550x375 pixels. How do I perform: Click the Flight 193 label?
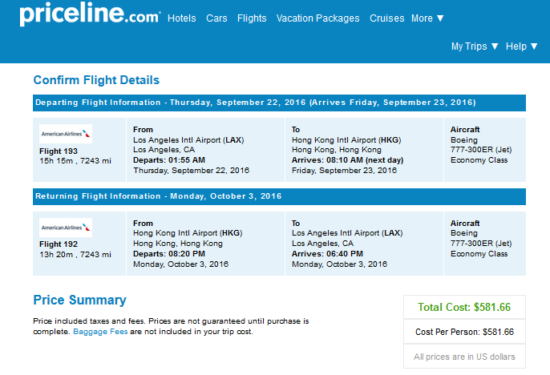click(x=58, y=151)
